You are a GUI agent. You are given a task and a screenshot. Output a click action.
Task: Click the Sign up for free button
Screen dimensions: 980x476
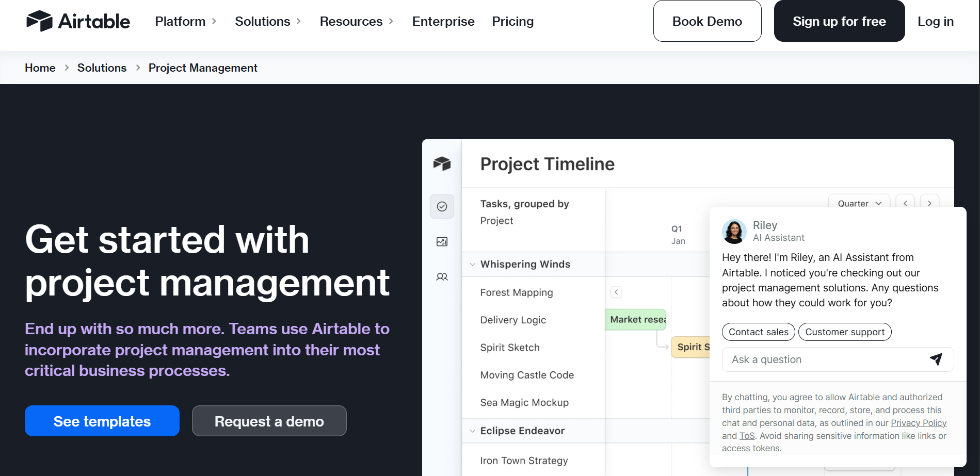pyautogui.click(x=839, y=21)
